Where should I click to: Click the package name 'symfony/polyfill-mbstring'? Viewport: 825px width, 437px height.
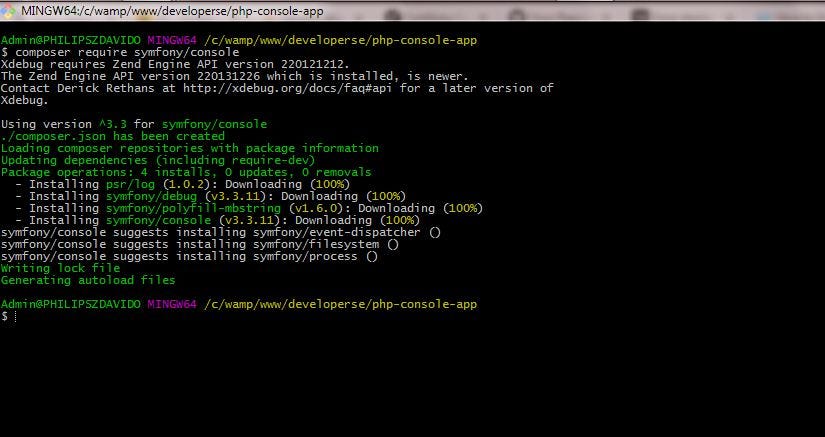[x=194, y=208]
